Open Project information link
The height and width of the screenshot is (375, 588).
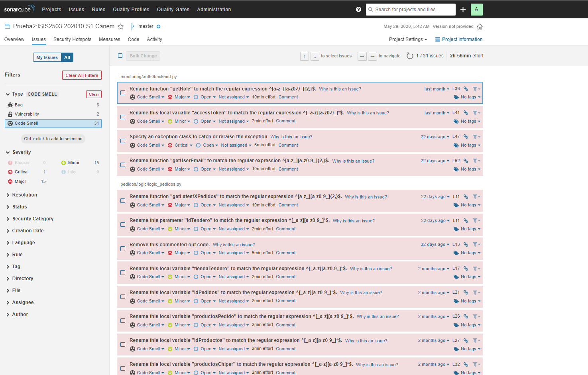click(458, 39)
